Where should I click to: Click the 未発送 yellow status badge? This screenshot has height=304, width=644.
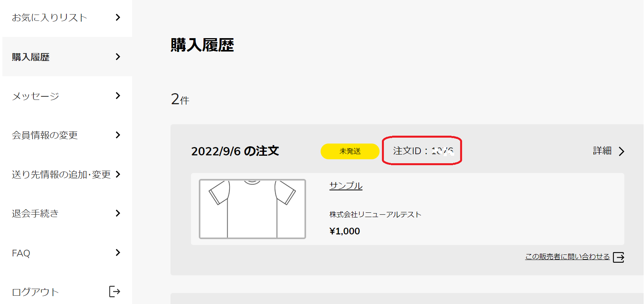click(350, 151)
